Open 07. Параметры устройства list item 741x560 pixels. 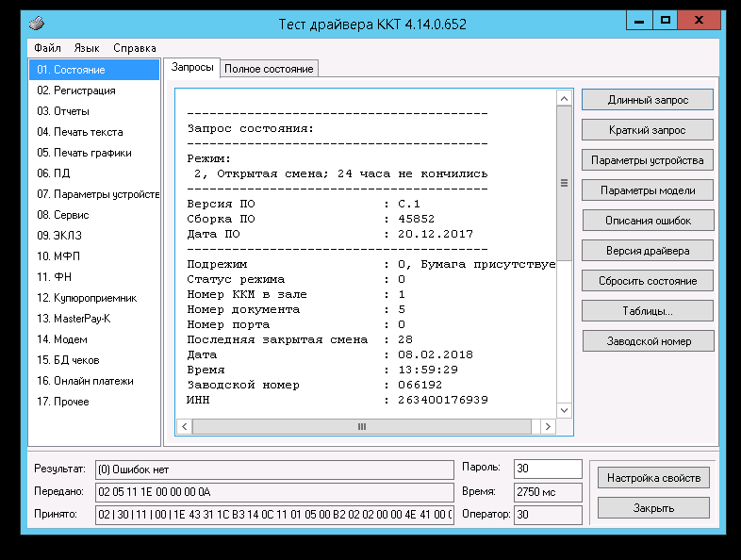[x=94, y=194]
